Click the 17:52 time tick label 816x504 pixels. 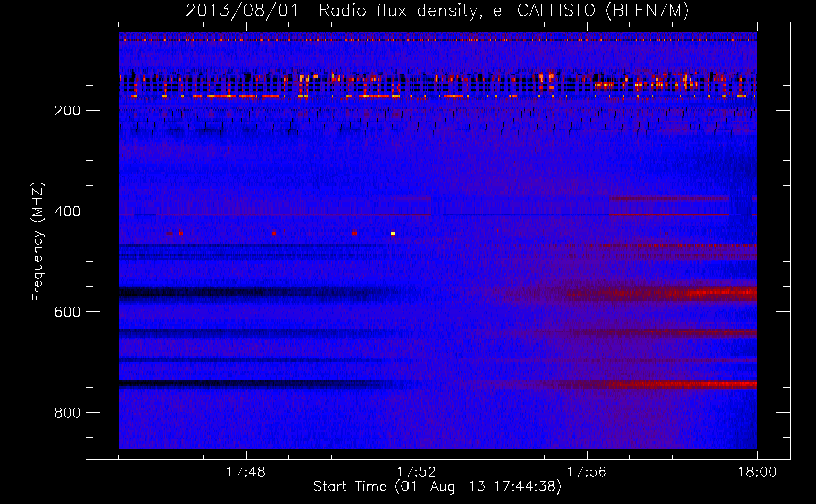tap(416, 472)
